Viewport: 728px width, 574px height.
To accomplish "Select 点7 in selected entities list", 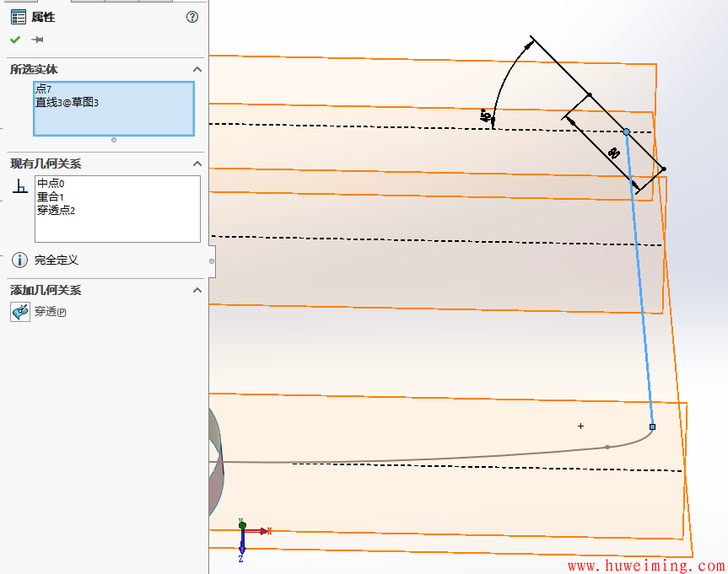I will [x=44, y=89].
